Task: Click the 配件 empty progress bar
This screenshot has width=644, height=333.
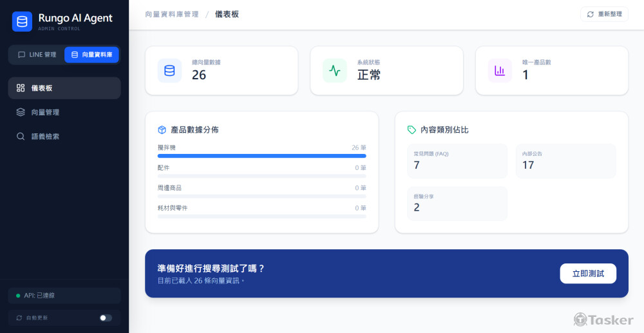Action: click(262, 176)
